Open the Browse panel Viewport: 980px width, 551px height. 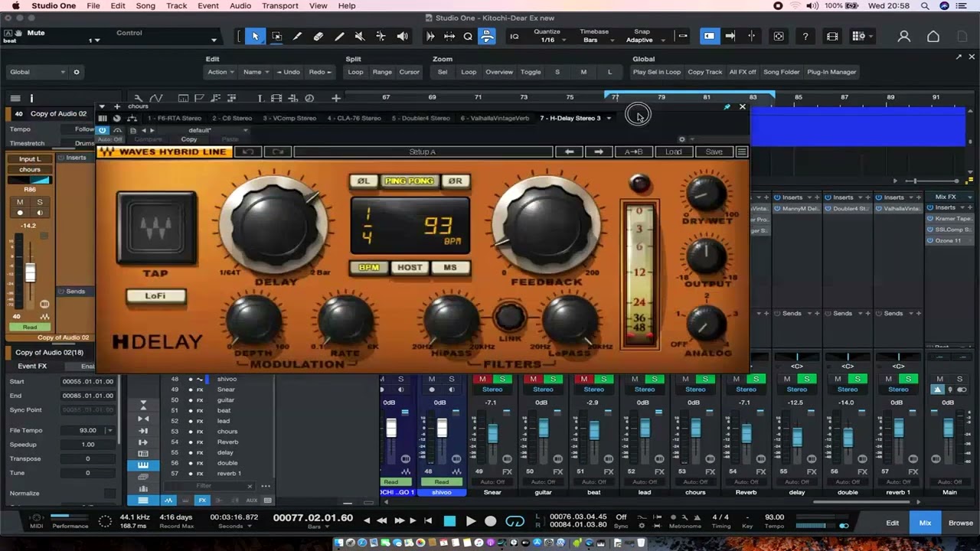click(x=961, y=523)
